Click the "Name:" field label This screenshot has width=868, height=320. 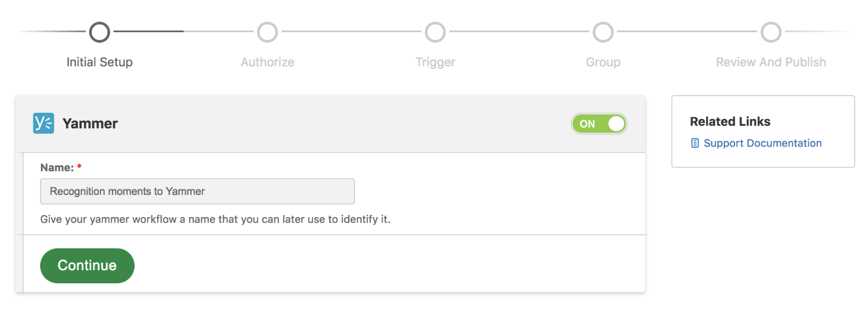point(57,167)
